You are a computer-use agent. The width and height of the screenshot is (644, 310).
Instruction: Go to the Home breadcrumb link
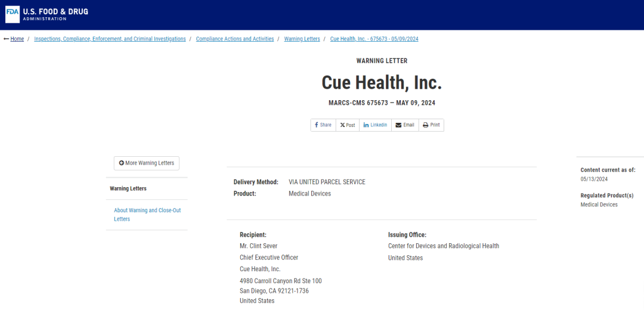pyautogui.click(x=17, y=39)
